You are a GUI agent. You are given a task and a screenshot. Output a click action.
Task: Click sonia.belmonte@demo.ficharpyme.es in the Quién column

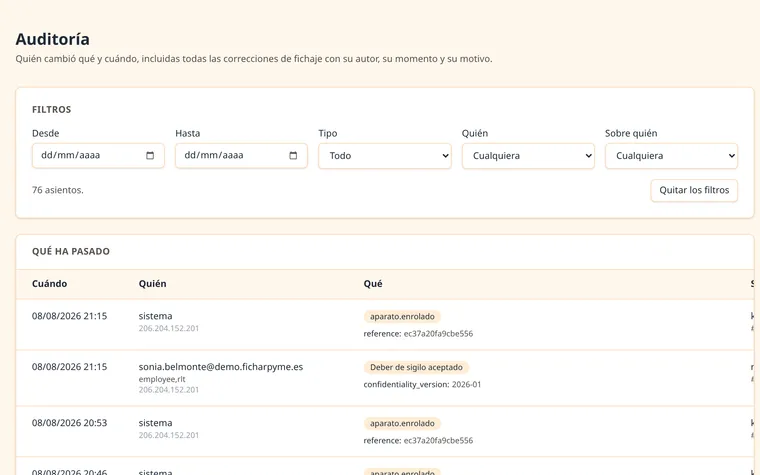tap(221, 367)
